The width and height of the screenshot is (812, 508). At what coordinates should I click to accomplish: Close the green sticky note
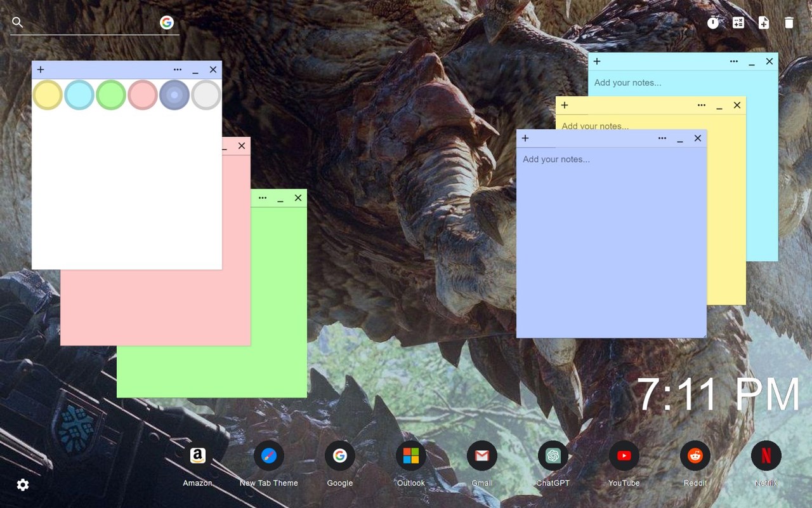[x=298, y=198]
